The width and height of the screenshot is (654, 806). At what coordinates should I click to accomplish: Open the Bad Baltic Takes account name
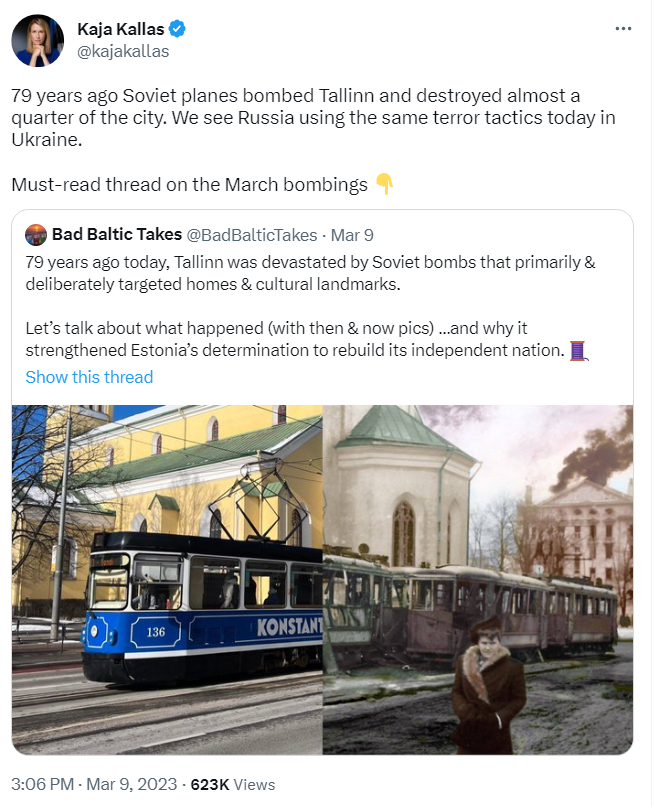coord(116,235)
